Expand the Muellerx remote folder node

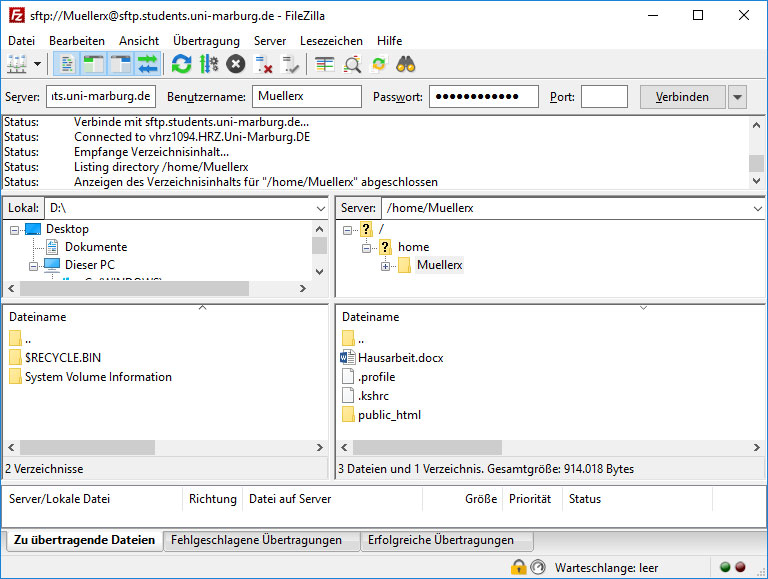(385, 266)
